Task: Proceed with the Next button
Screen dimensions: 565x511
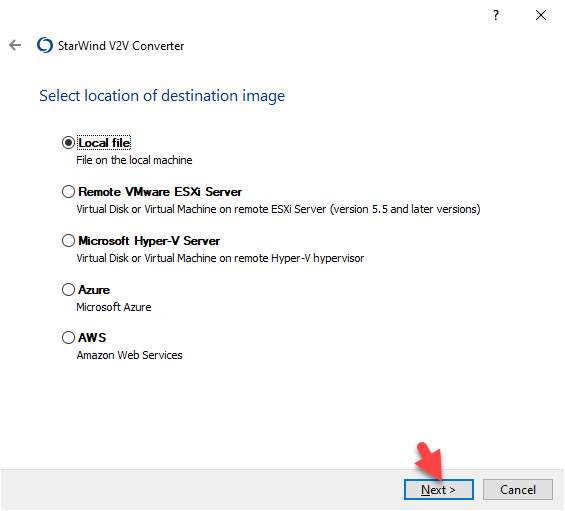Action: point(439,490)
